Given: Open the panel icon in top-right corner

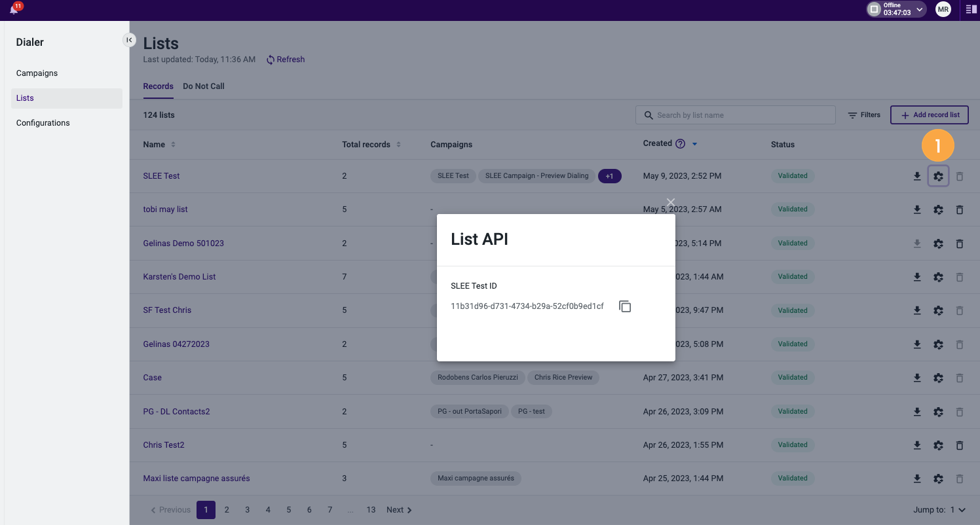Looking at the screenshot, I should pos(971,9).
